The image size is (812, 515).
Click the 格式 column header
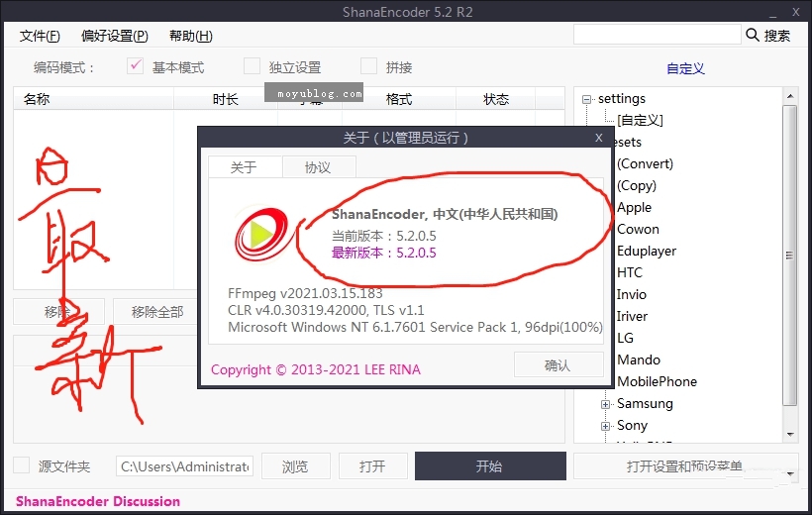pos(399,98)
